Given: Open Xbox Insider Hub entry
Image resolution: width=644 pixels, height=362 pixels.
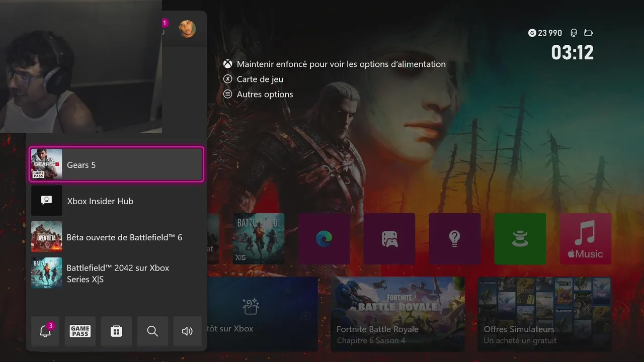Looking at the screenshot, I should [x=117, y=201].
